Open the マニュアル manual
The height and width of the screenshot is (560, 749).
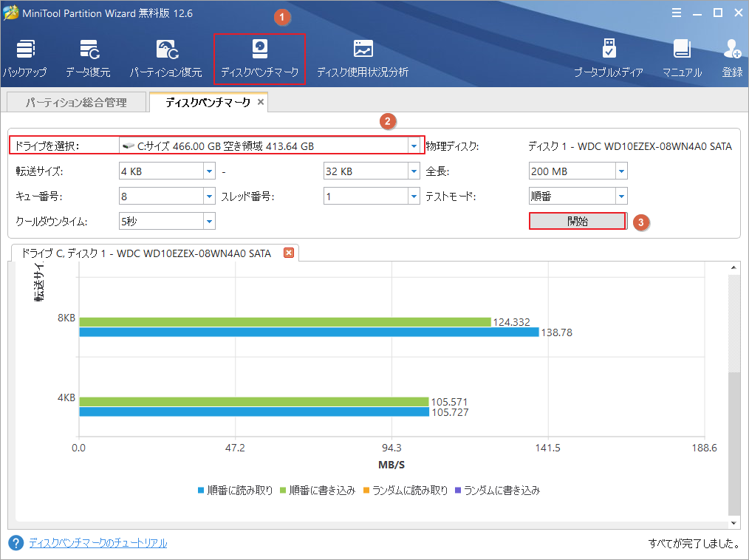[x=682, y=59]
